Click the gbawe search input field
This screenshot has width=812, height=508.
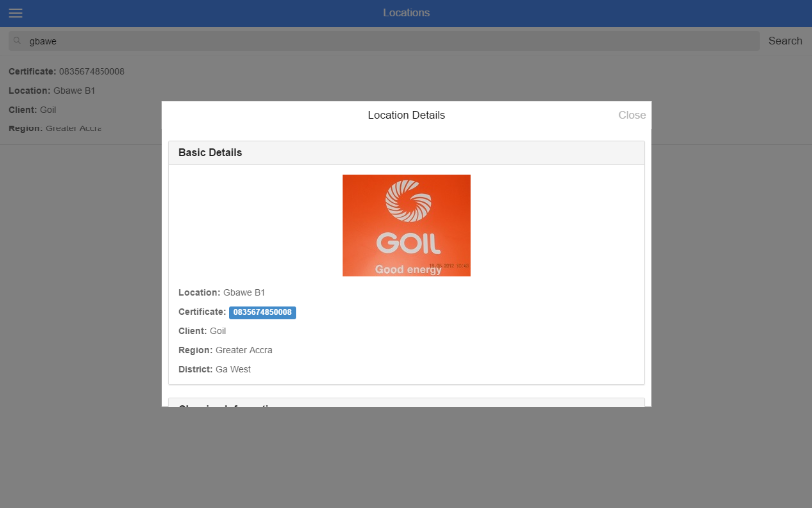384,41
